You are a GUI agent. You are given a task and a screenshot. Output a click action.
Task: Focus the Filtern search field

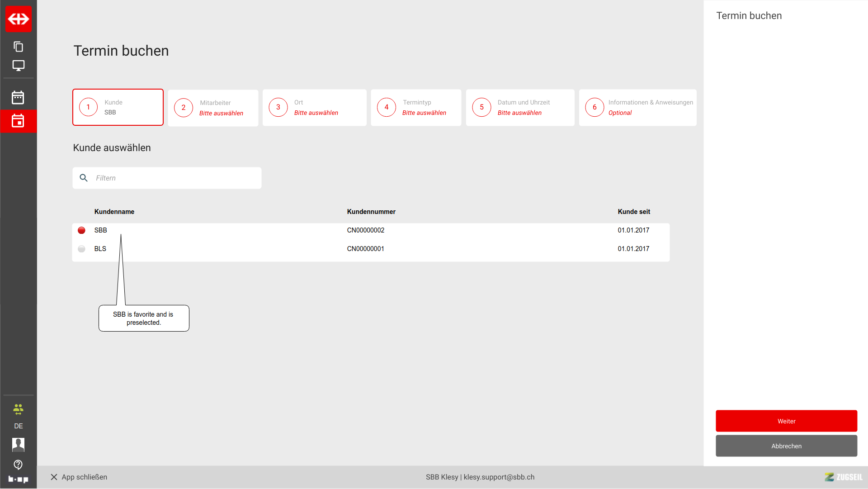[175, 178]
